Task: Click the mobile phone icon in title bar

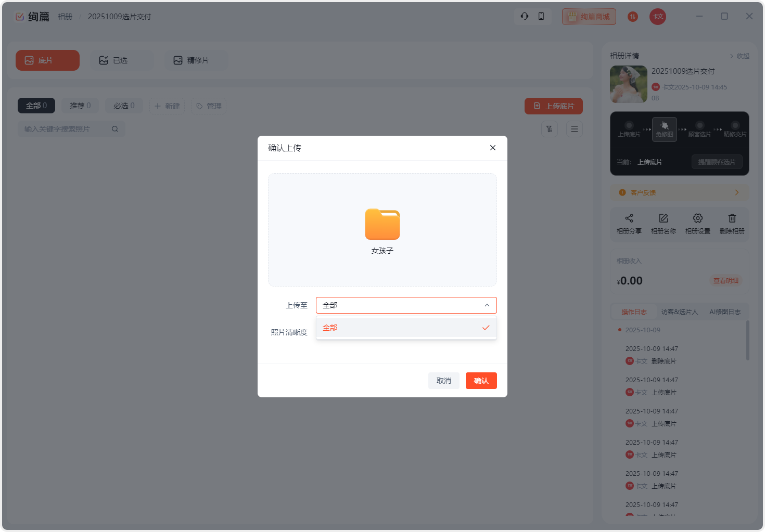Action: pyautogui.click(x=541, y=16)
